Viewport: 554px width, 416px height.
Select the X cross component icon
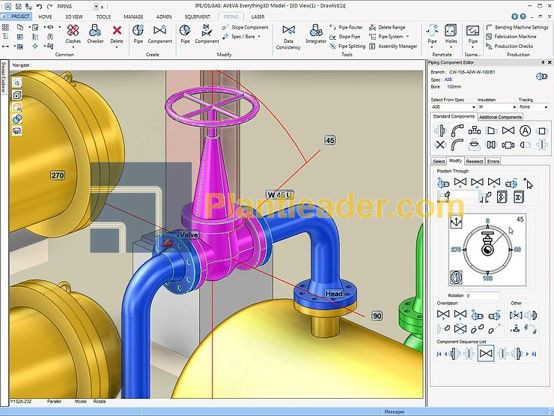click(x=440, y=145)
